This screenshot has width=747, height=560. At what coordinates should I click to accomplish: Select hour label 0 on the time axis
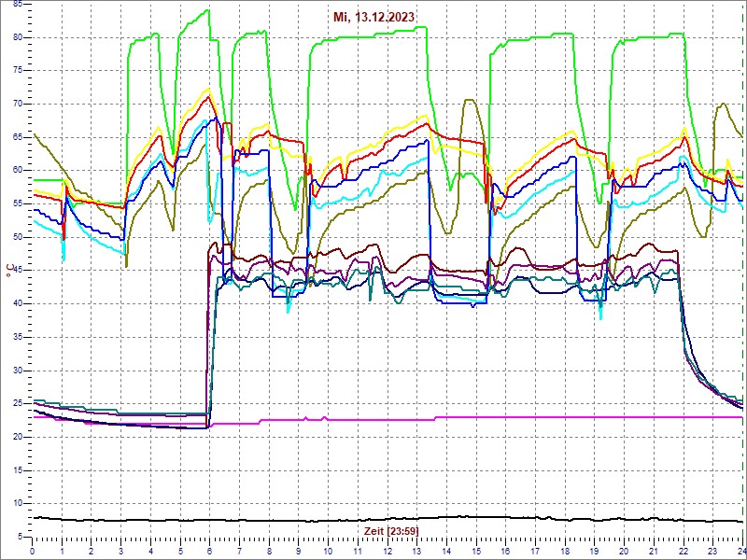point(32,550)
